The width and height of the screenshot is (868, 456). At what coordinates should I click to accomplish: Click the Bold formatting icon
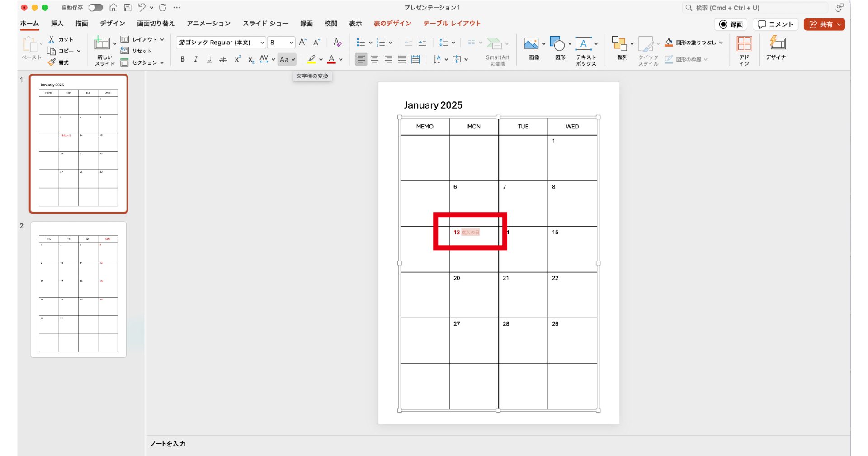tap(183, 59)
